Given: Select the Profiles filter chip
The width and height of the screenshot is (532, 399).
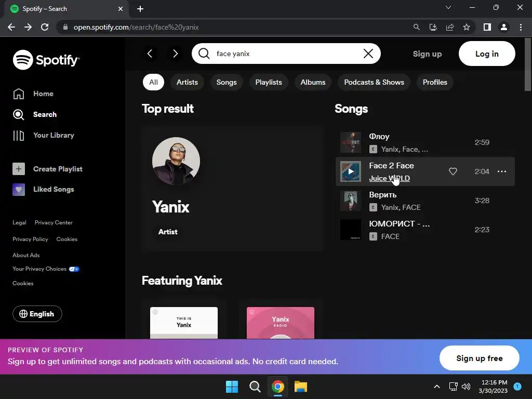Looking at the screenshot, I should tap(435, 82).
